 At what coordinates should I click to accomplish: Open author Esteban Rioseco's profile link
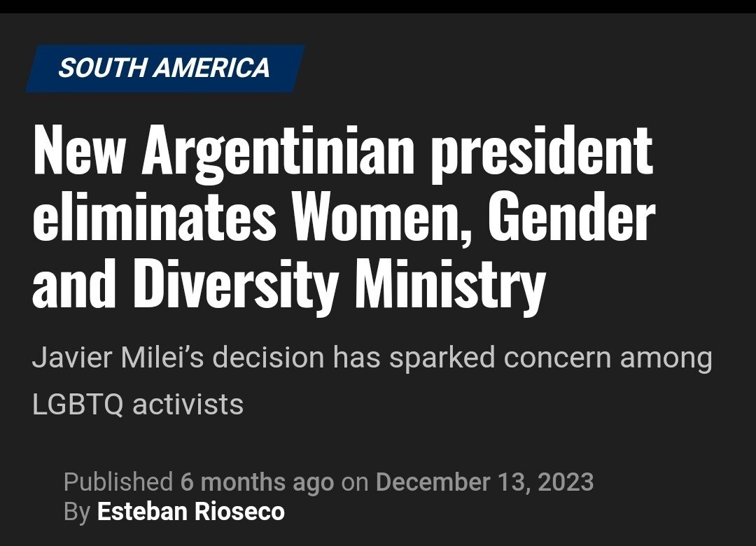click(x=190, y=512)
